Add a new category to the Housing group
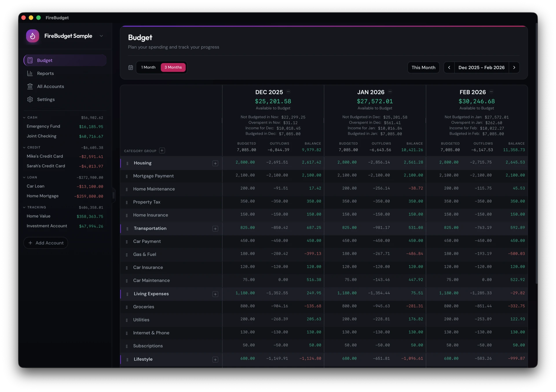 coord(215,163)
